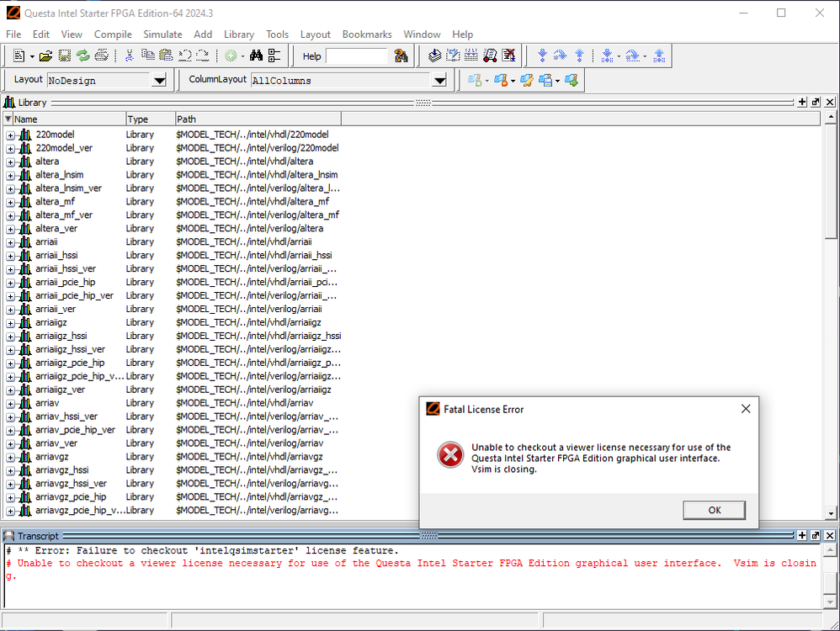840x631 pixels.
Task: Click the Open folder toolbar icon
Action: [45, 56]
